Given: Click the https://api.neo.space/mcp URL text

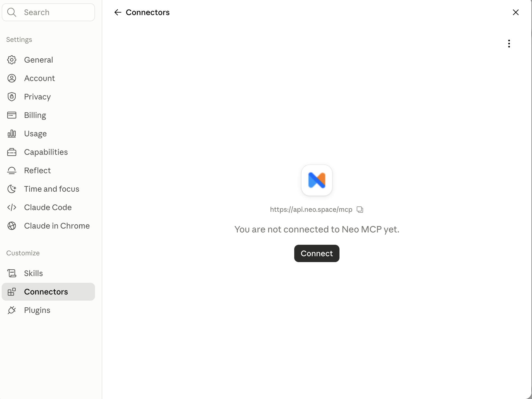Looking at the screenshot, I should click(x=311, y=210).
